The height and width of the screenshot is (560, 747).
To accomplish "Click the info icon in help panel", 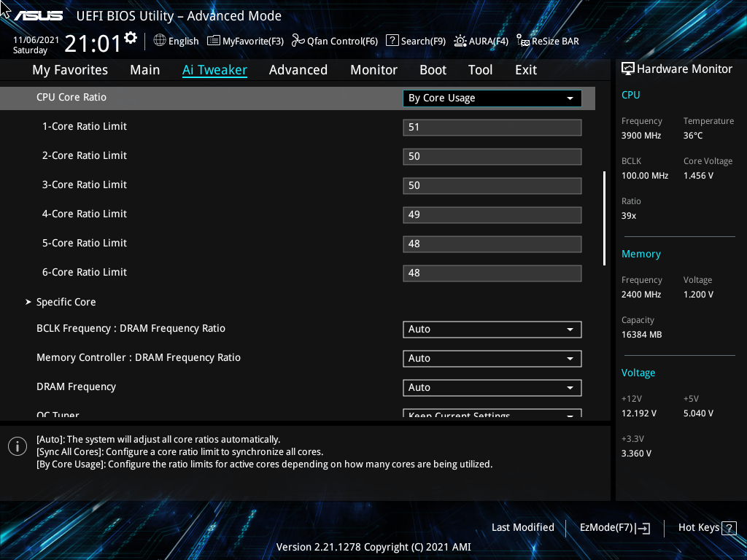I will point(18,446).
